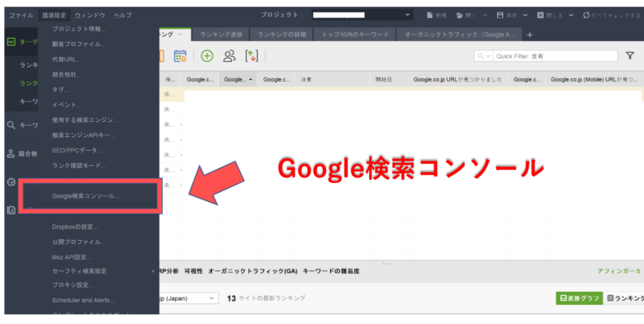
Task: Click the 保存 save icon
Action: point(500,15)
